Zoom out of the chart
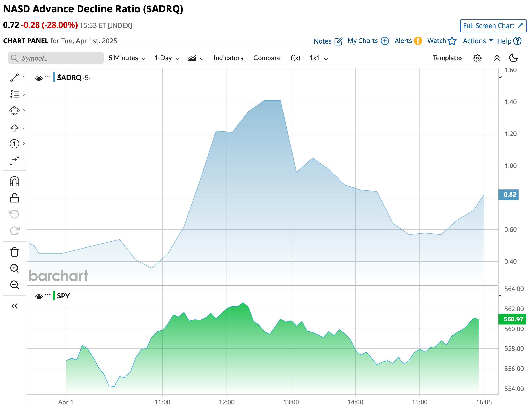The width and height of the screenshot is (532, 410). tap(14, 285)
